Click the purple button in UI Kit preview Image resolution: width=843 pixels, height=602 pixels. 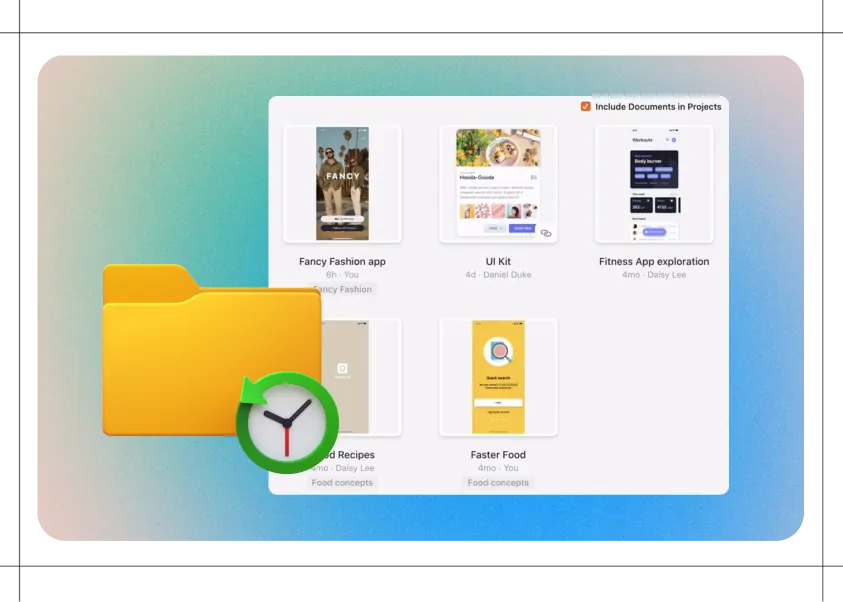[521, 228]
